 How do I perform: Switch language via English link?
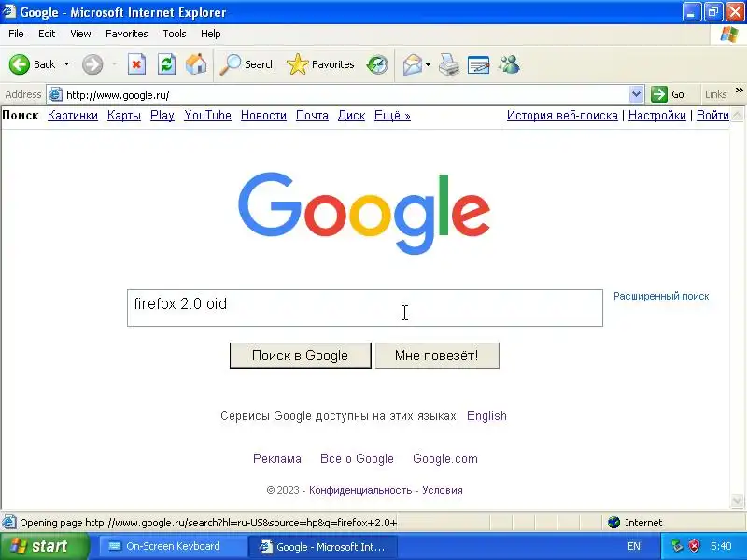click(486, 415)
